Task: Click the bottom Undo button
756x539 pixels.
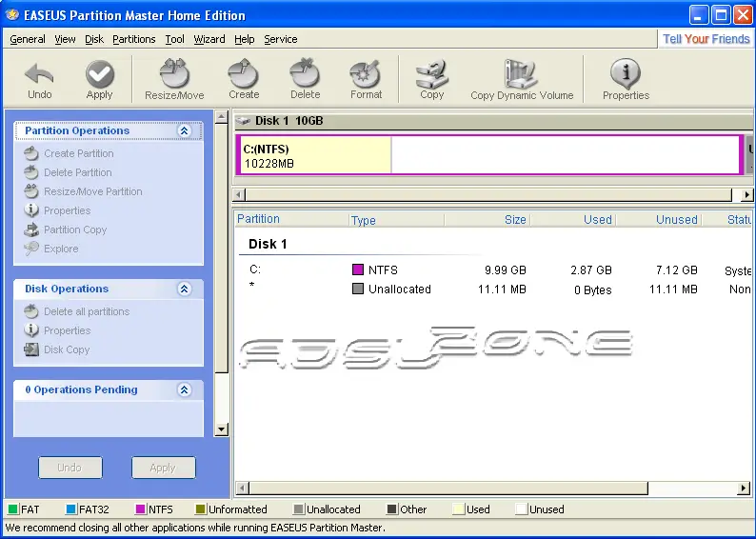Action: (x=70, y=468)
